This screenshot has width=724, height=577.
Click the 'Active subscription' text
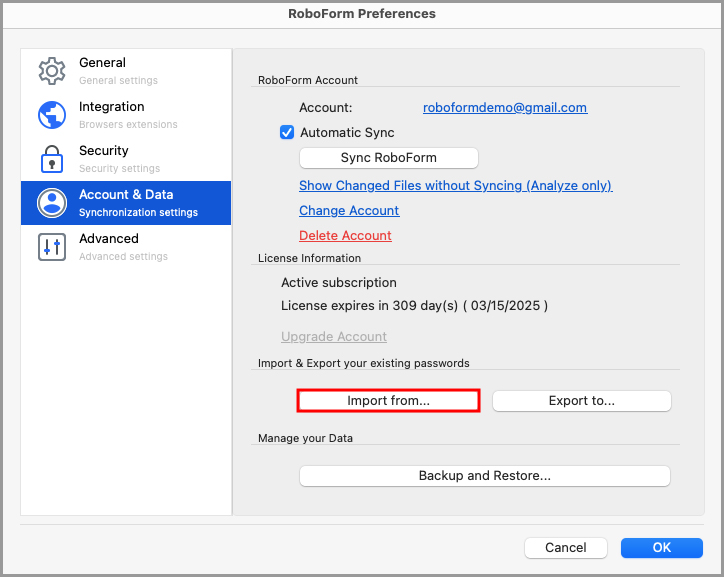[x=339, y=282]
